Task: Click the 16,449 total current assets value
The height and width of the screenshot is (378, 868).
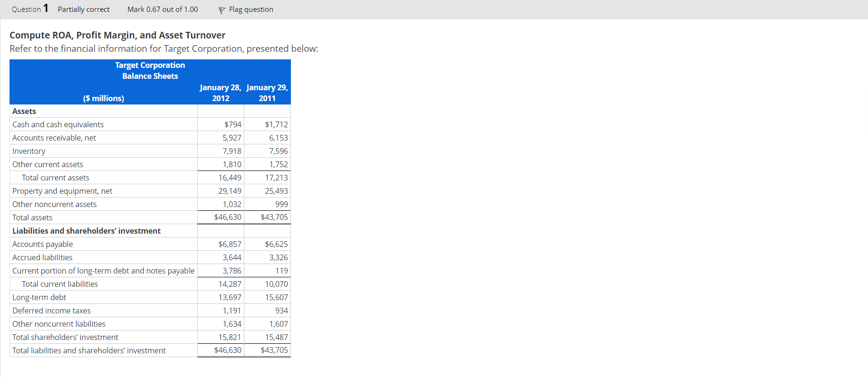Action: pyautogui.click(x=230, y=178)
